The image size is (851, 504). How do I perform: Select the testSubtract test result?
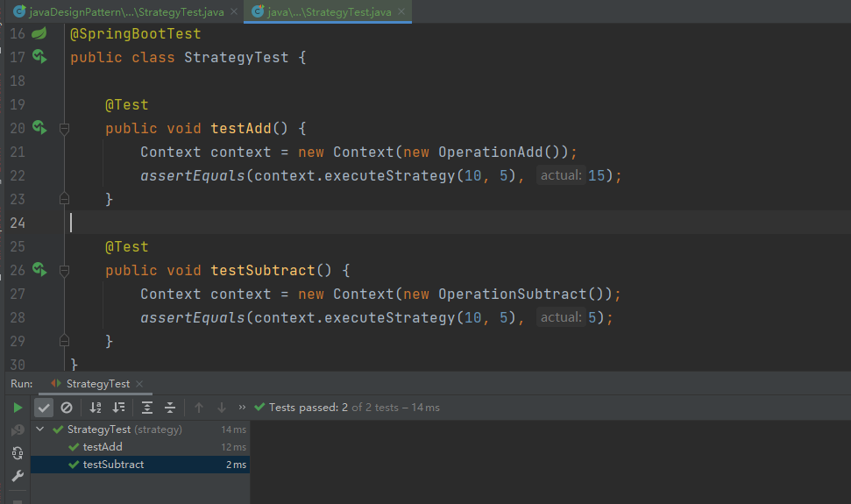(x=140, y=465)
